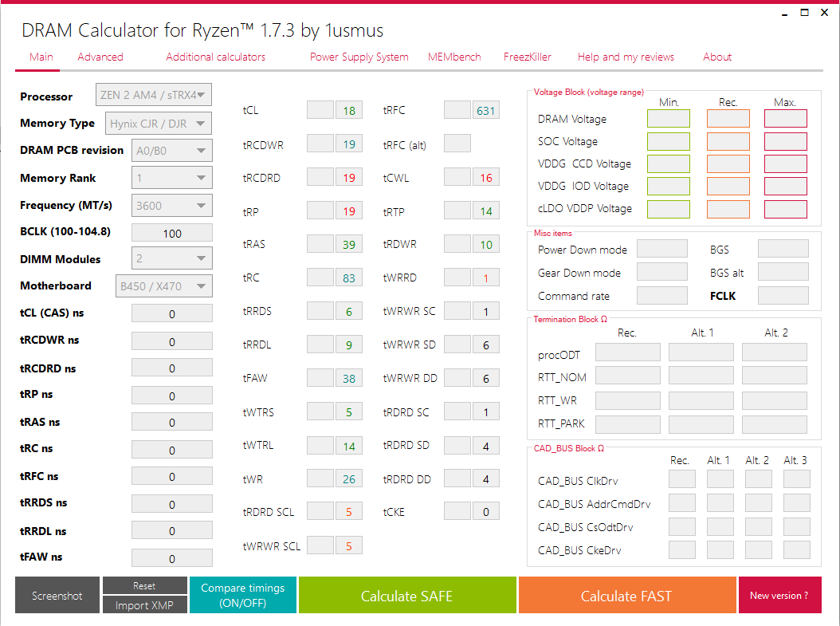Go to Additional calculators tab
Screen dimensions: 840x626
point(215,57)
